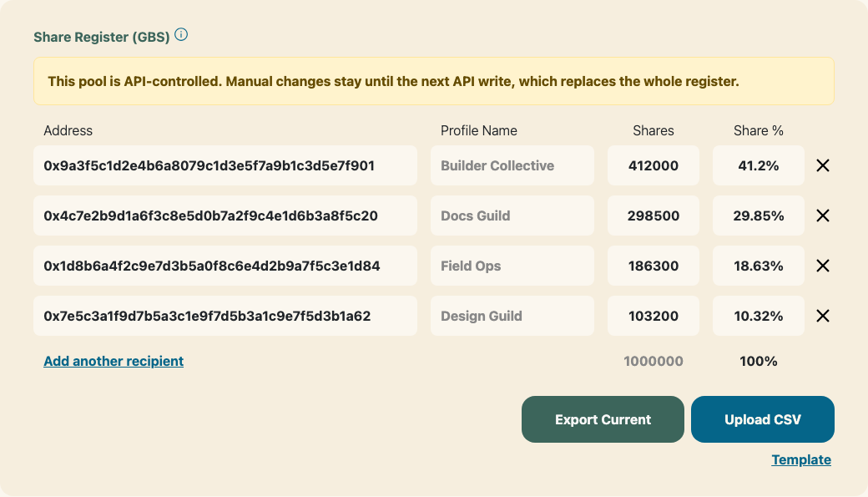Click the API-controlled pool warning banner
This screenshot has width=868, height=497.
[x=433, y=81]
